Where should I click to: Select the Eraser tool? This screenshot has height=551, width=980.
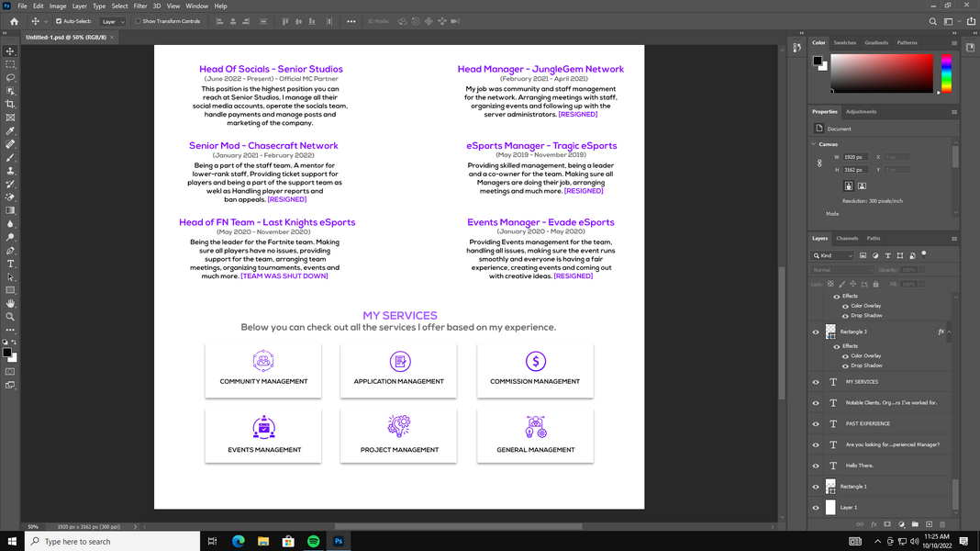pos(10,197)
